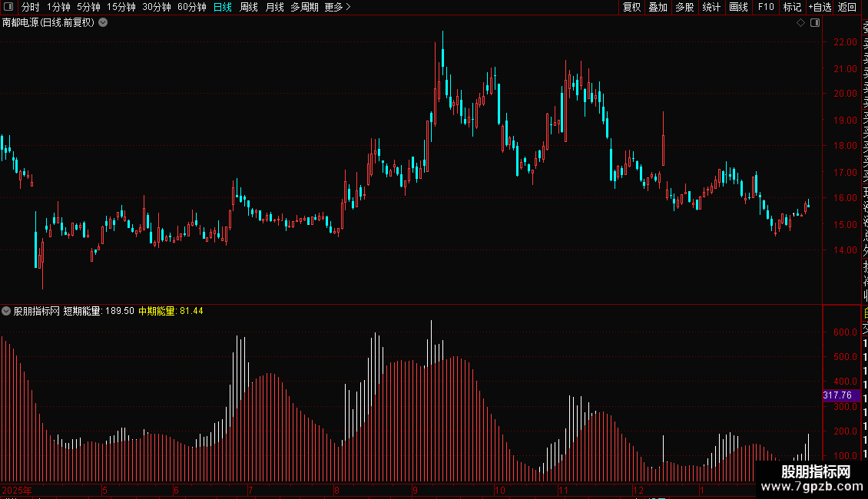Add stock via +自选 button

820,7
